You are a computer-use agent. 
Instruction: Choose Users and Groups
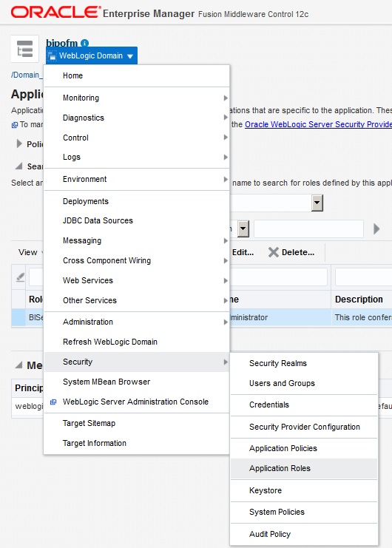tap(304, 383)
